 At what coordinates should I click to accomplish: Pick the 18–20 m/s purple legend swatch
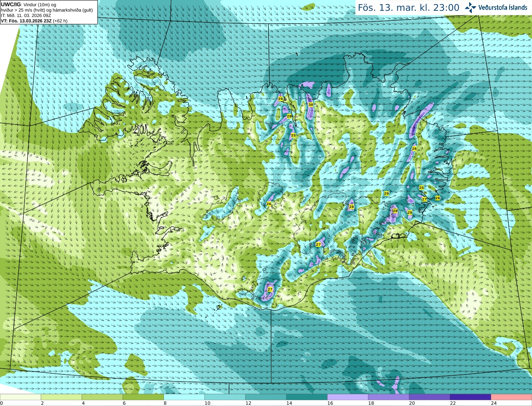389,397
